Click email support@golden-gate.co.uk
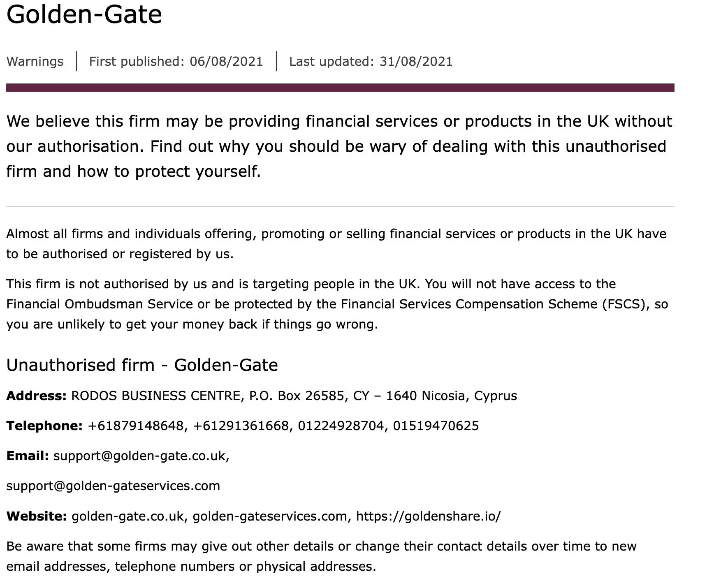 [140, 456]
